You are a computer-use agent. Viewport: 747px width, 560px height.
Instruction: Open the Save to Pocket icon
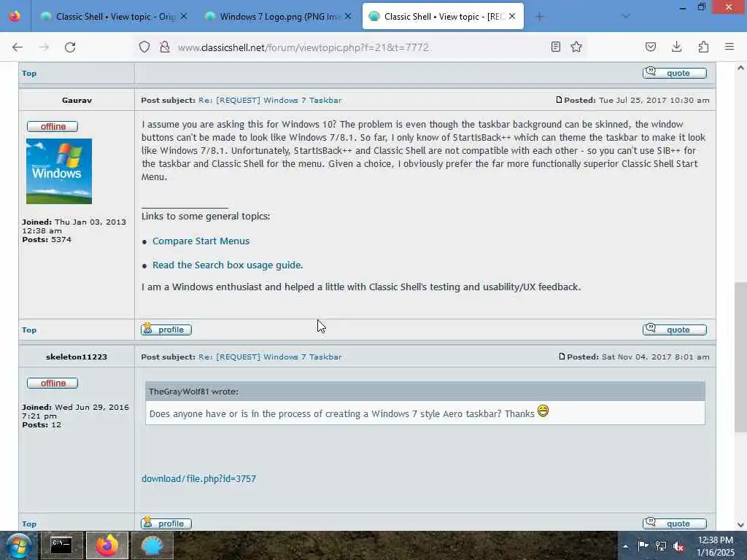tap(651, 47)
